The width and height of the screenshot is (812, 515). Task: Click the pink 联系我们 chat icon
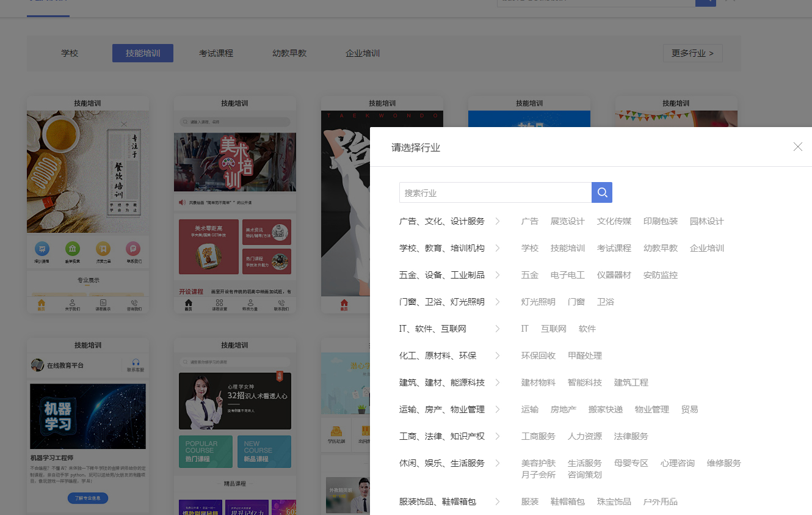(x=133, y=249)
